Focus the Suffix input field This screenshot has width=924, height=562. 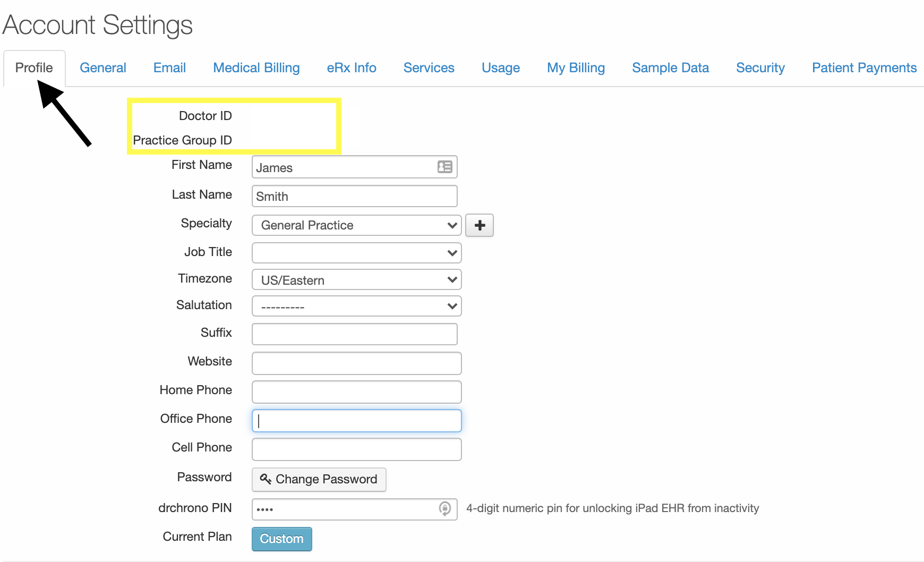point(354,334)
